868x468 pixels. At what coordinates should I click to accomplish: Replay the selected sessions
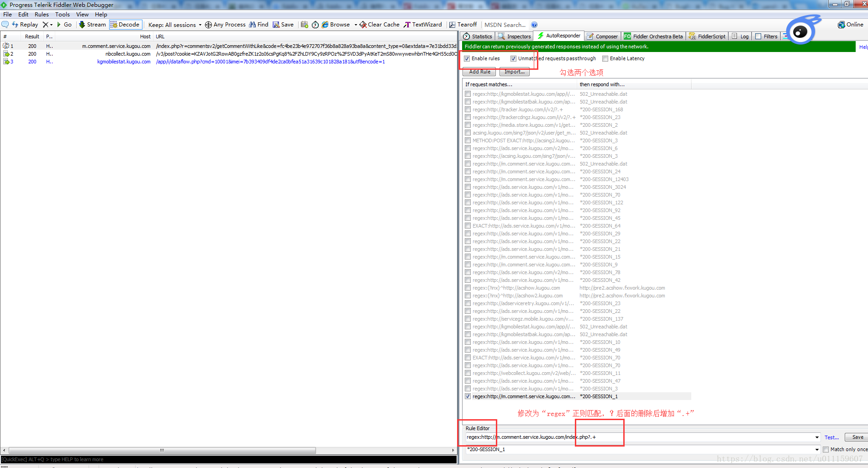(25, 25)
